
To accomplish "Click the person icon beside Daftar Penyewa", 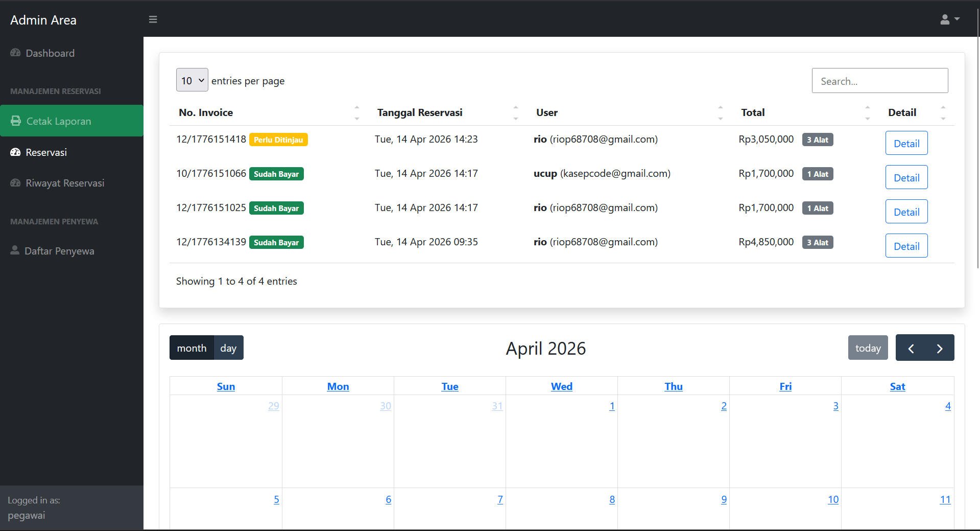I will point(15,250).
